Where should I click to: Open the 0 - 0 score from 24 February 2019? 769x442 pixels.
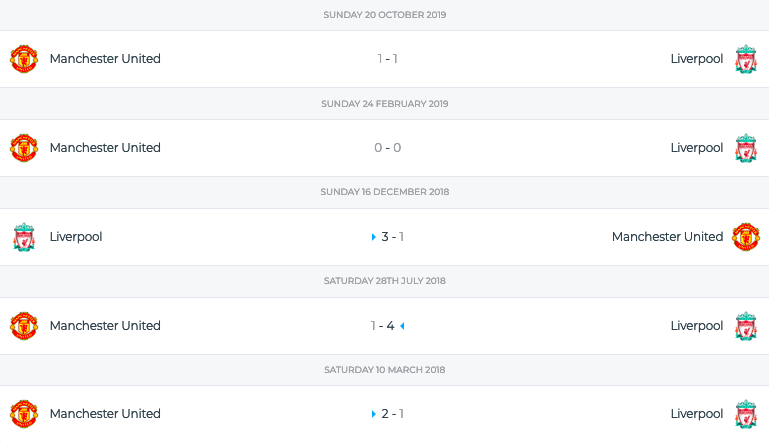click(387, 148)
